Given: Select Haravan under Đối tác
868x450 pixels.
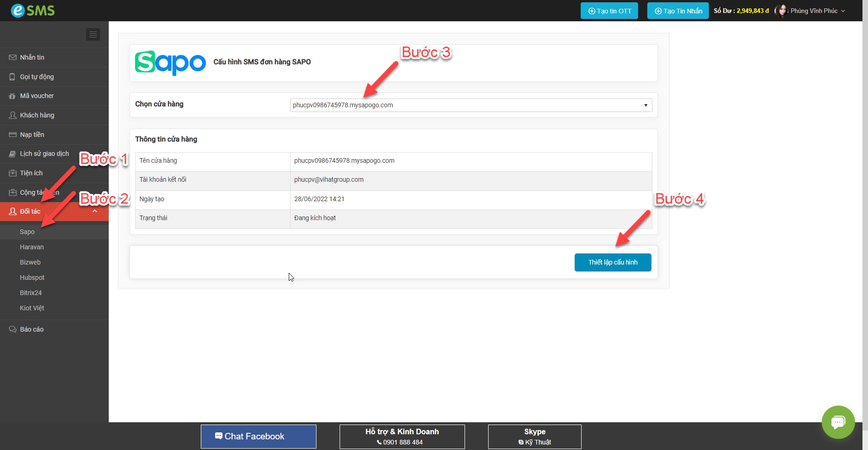Looking at the screenshot, I should [32, 247].
